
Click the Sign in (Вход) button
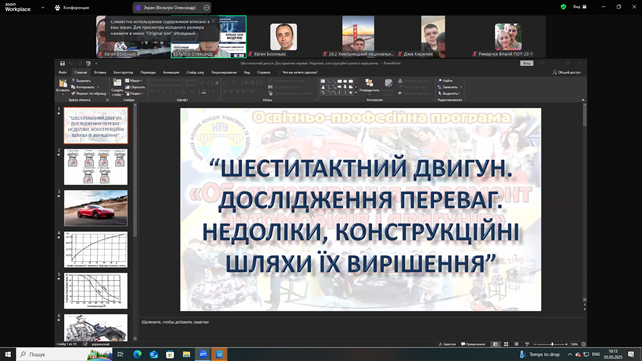pos(527,63)
